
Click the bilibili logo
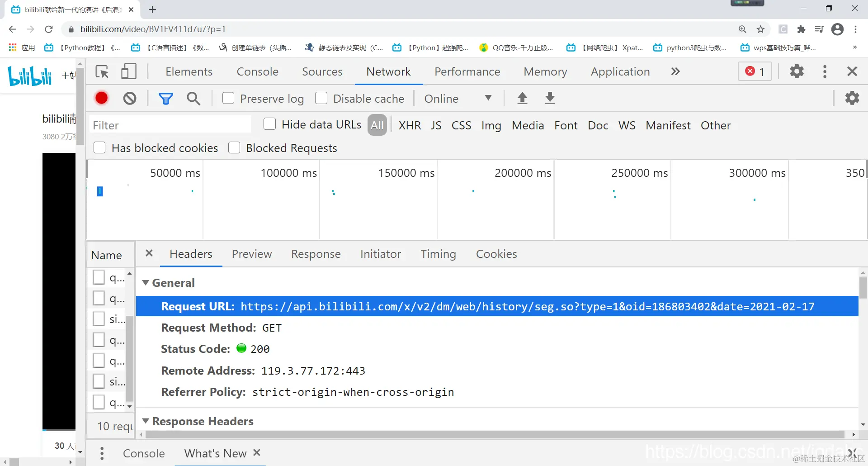30,76
